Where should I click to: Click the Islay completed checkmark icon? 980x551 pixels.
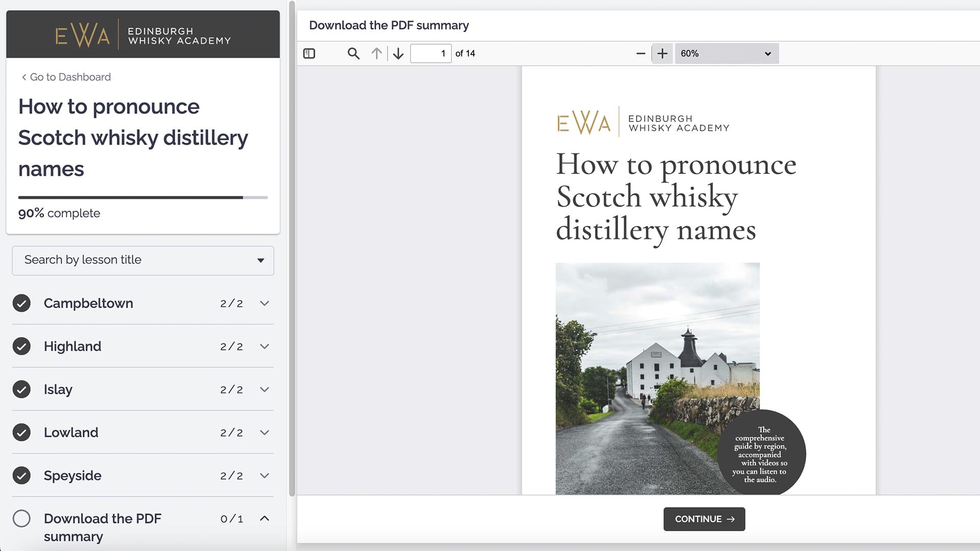(21, 389)
